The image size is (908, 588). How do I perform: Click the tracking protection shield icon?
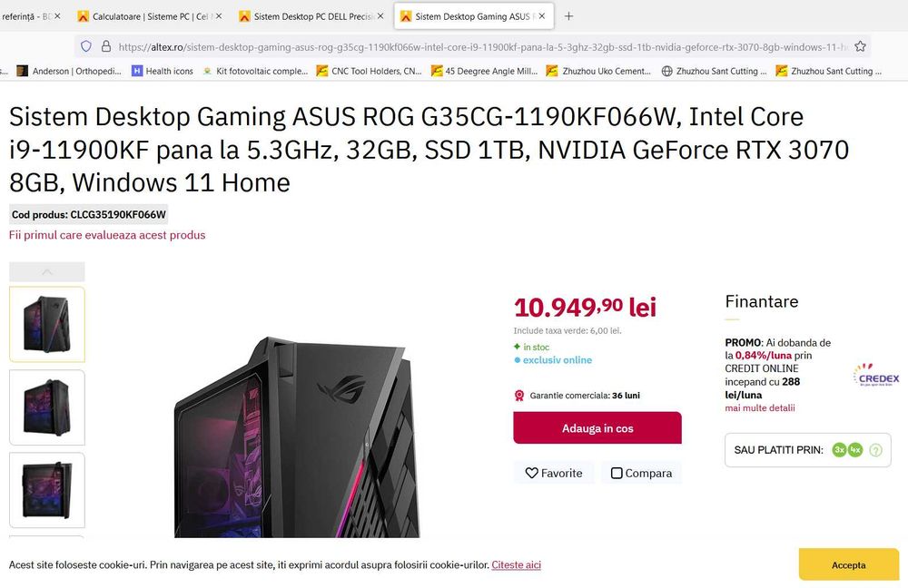point(86,46)
